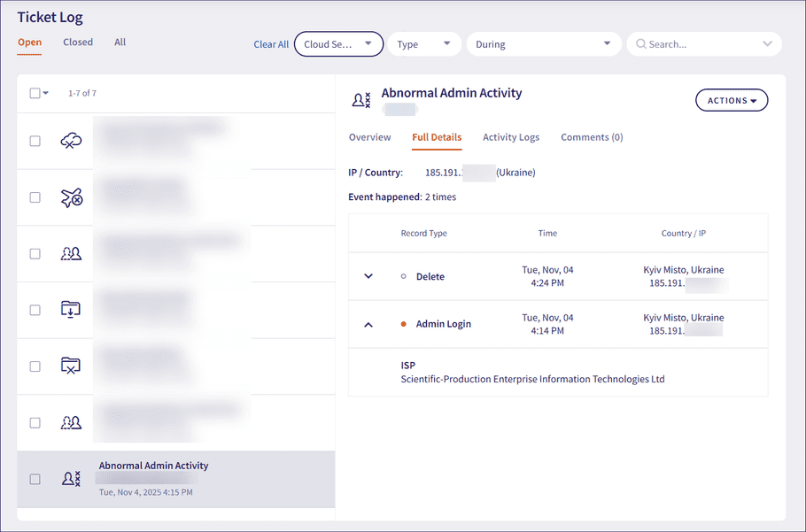Select the cloud sync anomaly ticket icon
The width and height of the screenshot is (806, 532).
72,141
